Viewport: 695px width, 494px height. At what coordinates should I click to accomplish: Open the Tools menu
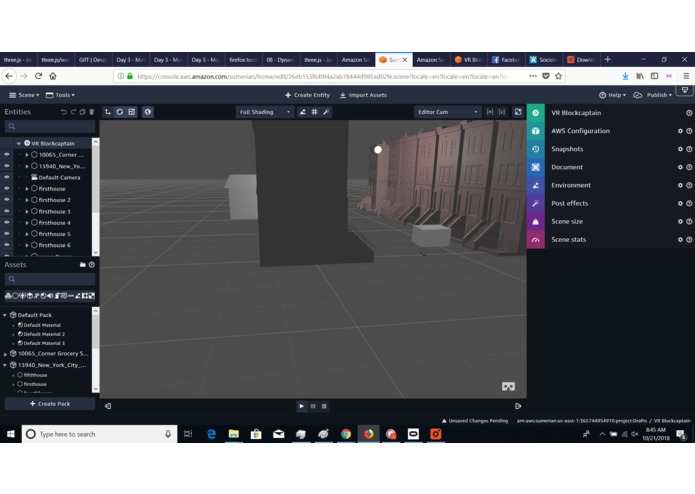coord(60,95)
